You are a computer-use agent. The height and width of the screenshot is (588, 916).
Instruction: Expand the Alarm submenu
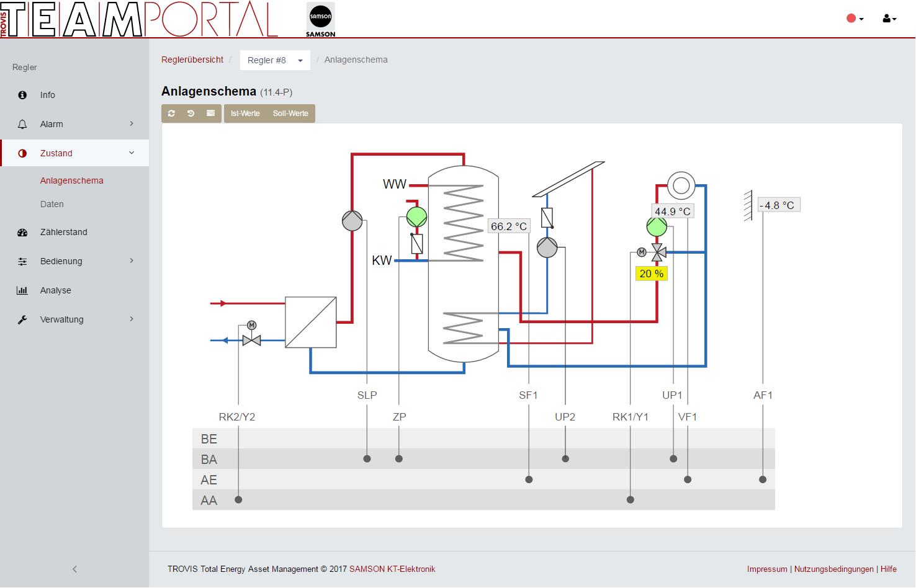(x=74, y=124)
